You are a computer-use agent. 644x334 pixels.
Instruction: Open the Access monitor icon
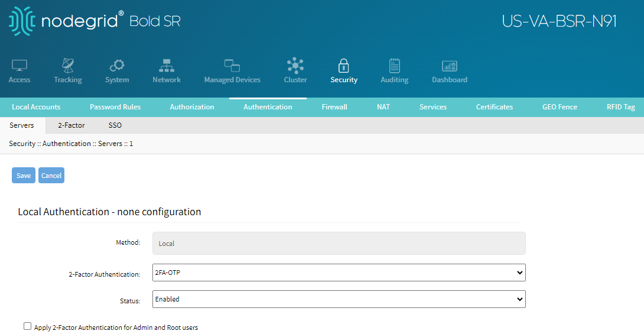click(19, 66)
